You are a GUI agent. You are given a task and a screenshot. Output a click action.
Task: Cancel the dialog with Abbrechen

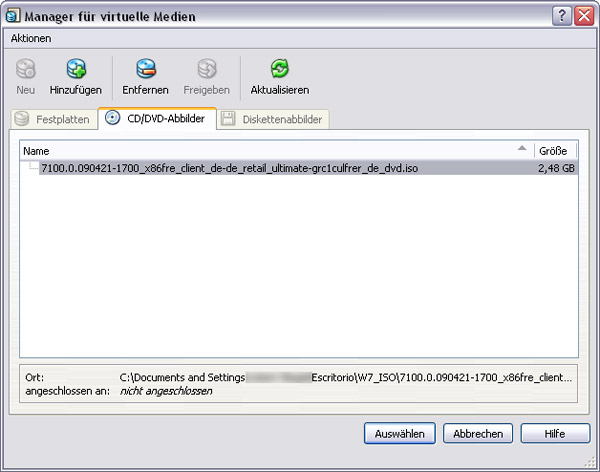point(478,434)
